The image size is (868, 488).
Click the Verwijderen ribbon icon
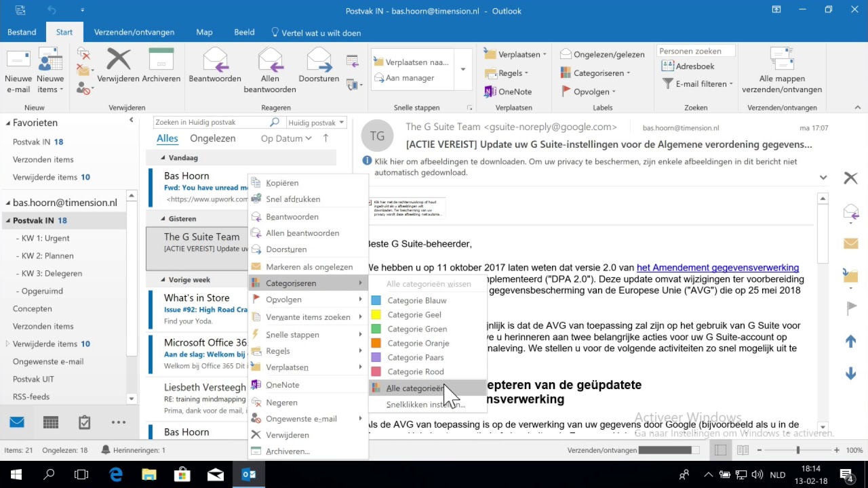(119, 66)
